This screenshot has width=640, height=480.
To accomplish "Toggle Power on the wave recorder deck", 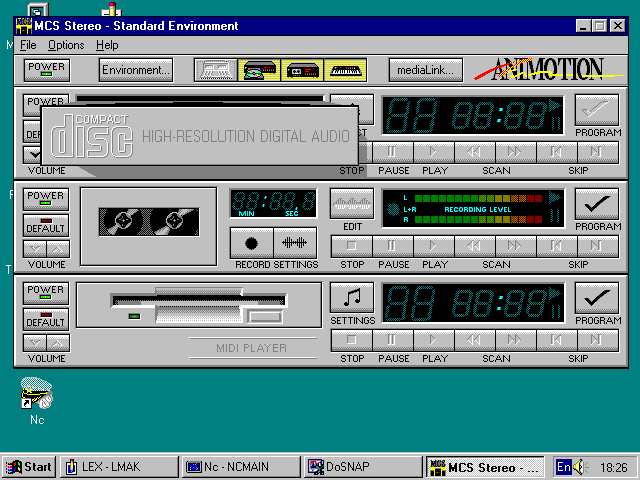I will point(46,197).
